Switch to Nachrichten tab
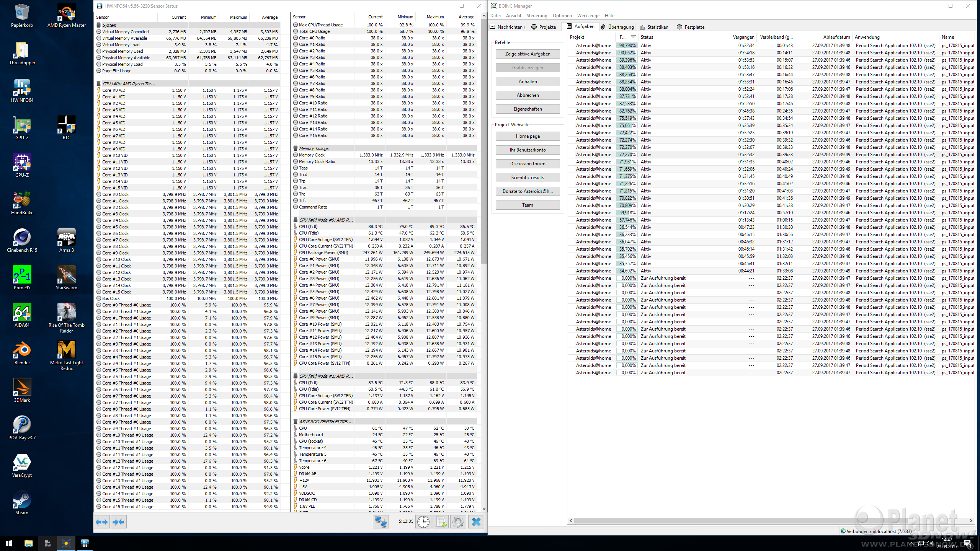 506,27
